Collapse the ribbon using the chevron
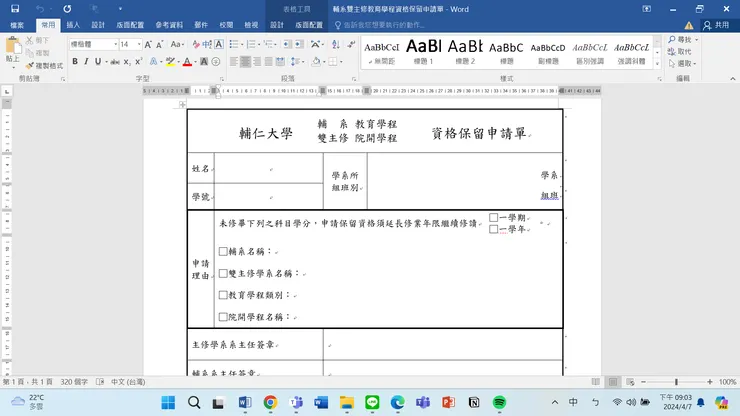740x416 pixels. click(x=732, y=79)
